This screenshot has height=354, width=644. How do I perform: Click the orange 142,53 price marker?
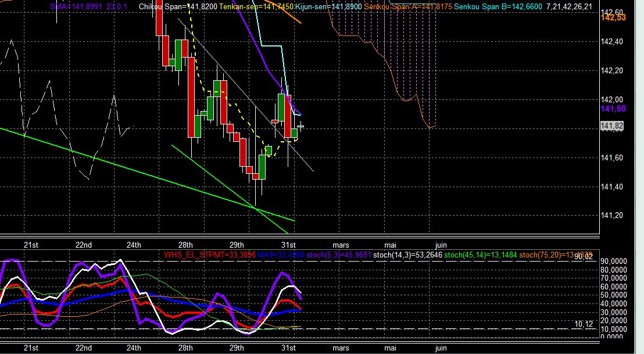coord(613,17)
